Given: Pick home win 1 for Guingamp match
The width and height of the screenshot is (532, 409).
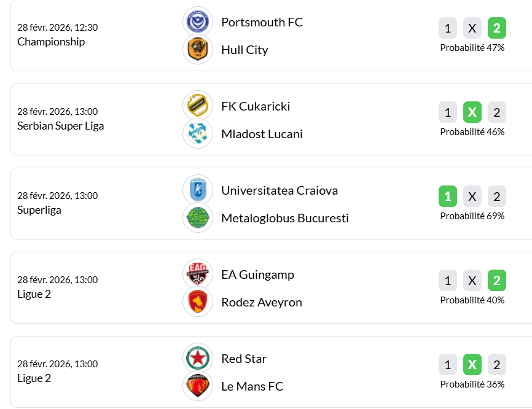Looking at the screenshot, I should pyautogui.click(x=448, y=281).
